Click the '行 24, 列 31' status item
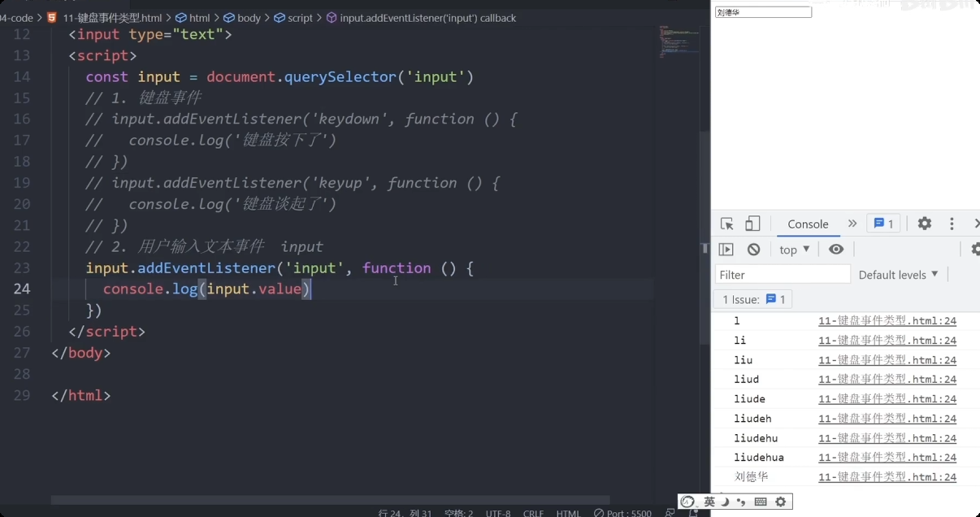This screenshot has width=980, height=517. pyautogui.click(x=405, y=513)
